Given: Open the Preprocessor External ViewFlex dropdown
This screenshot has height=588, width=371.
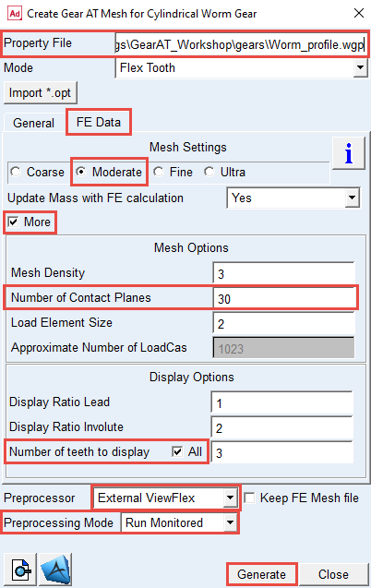Looking at the screenshot, I should point(230,498).
